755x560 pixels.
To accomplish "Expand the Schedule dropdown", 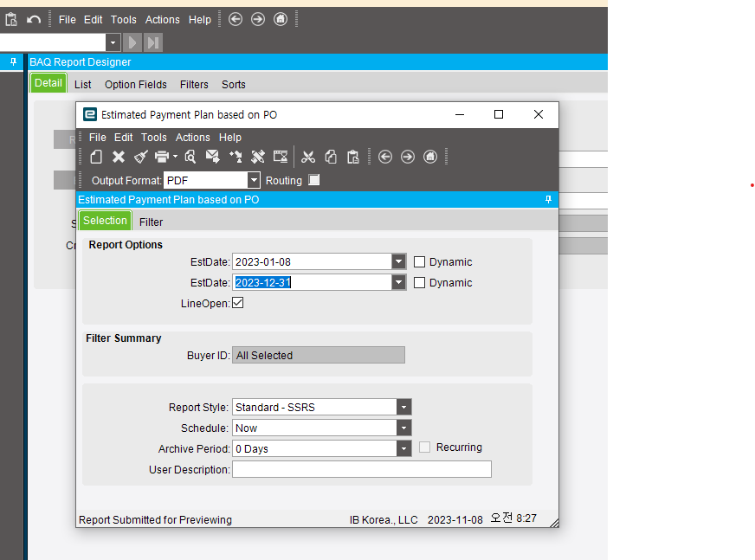I will pyautogui.click(x=404, y=428).
